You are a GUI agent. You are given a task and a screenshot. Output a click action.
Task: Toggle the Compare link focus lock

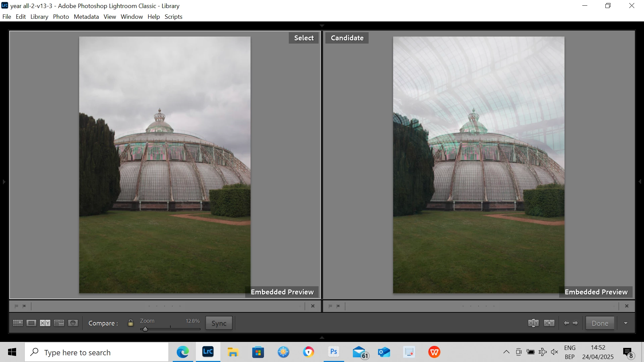130,323
